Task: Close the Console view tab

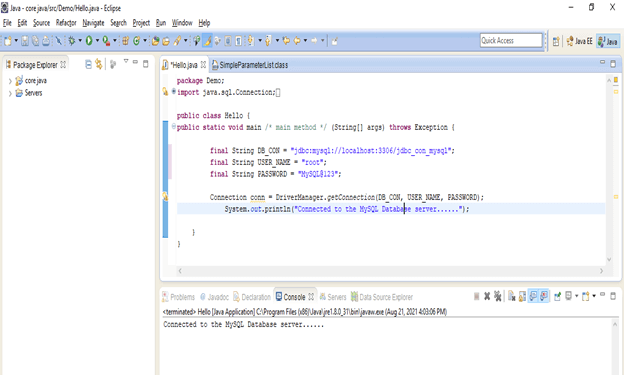Action: click(x=311, y=297)
